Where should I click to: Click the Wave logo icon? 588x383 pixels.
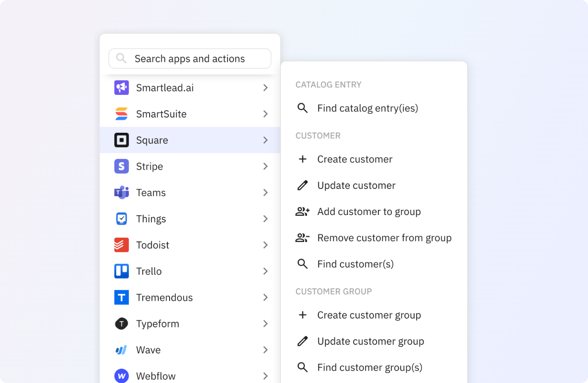click(x=121, y=350)
